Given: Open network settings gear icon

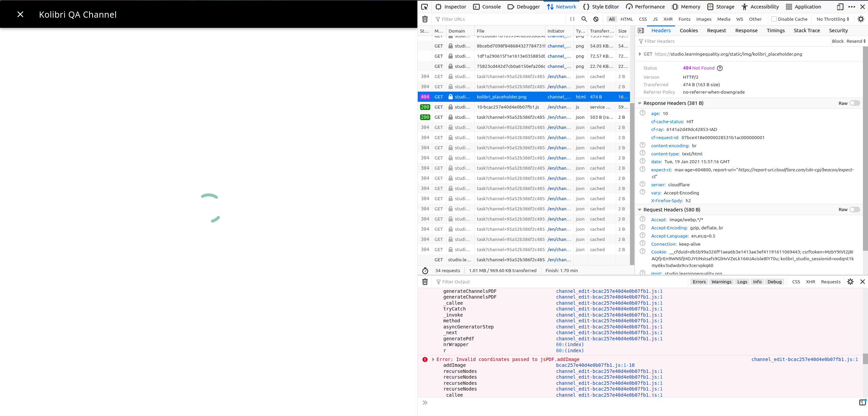Looking at the screenshot, I should (861, 19).
